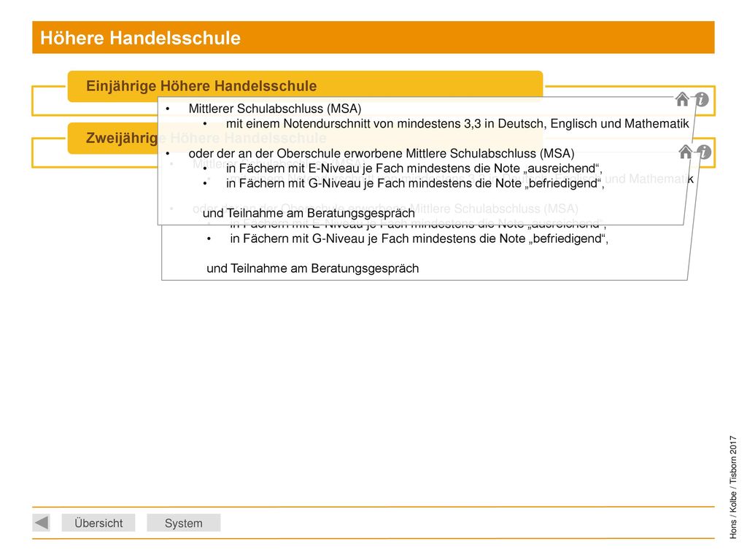Open the Übersicht page

tap(98, 523)
